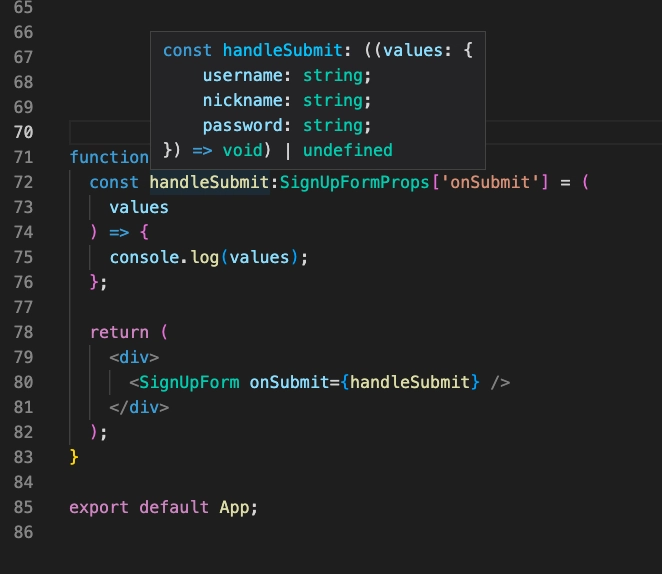
Task: Click line number 83 in the gutter
Action: 23,457
